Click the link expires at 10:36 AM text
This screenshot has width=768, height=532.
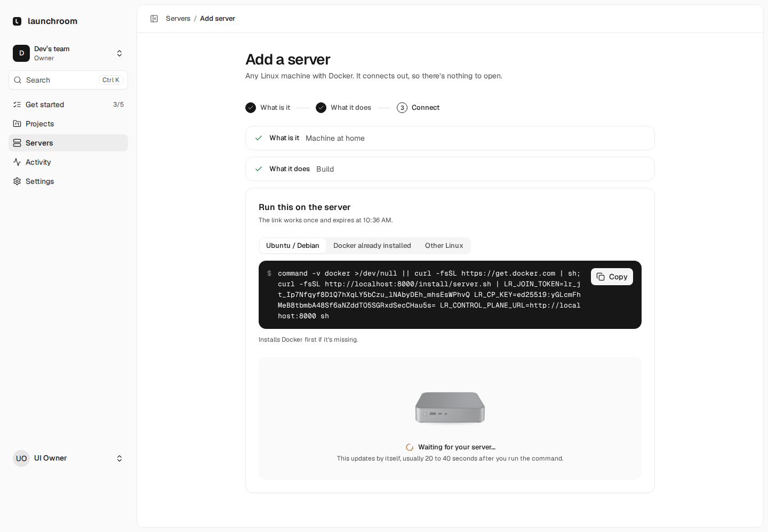pos(326,220)
